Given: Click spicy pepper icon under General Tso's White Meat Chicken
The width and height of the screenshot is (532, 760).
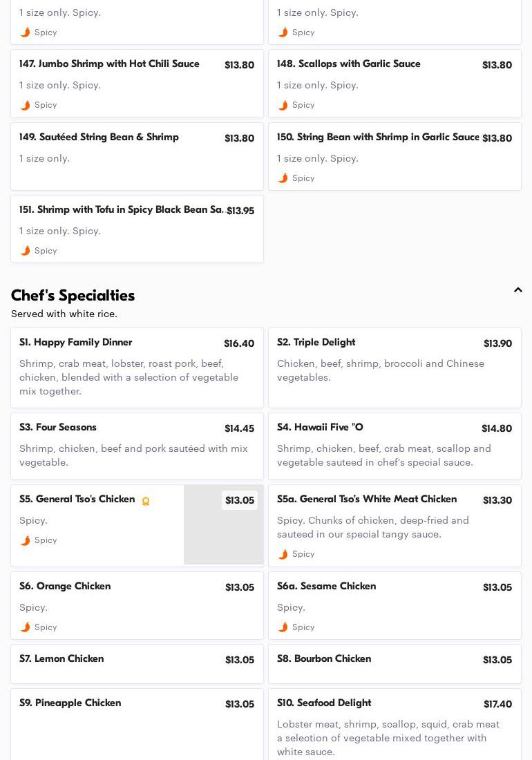Looking at the screenshot, I should point(283,554).
